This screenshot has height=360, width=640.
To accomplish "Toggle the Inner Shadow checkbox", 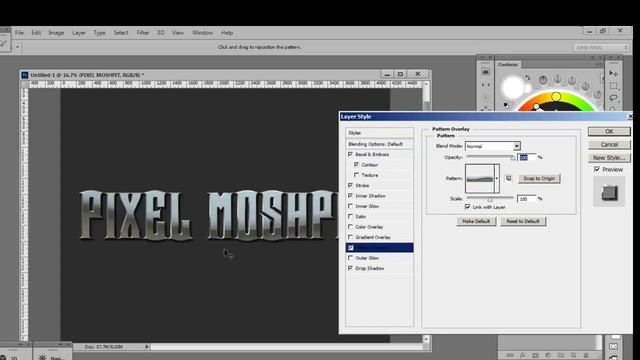I will pyautogui.click(x=350, y=196).
